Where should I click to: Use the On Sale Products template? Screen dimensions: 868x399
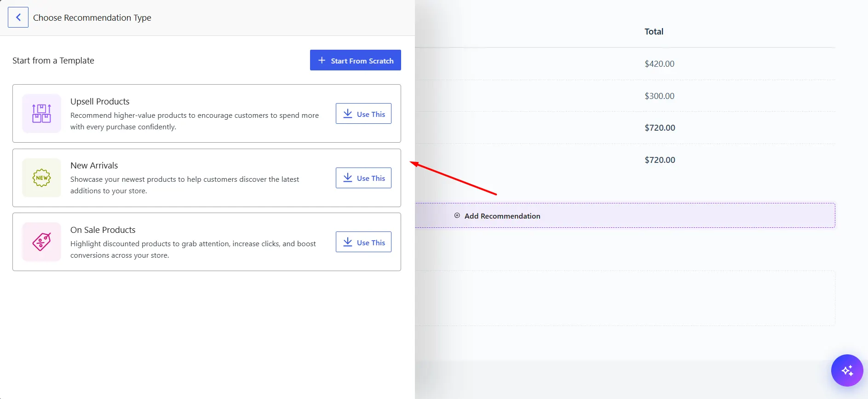coord(363,242)
